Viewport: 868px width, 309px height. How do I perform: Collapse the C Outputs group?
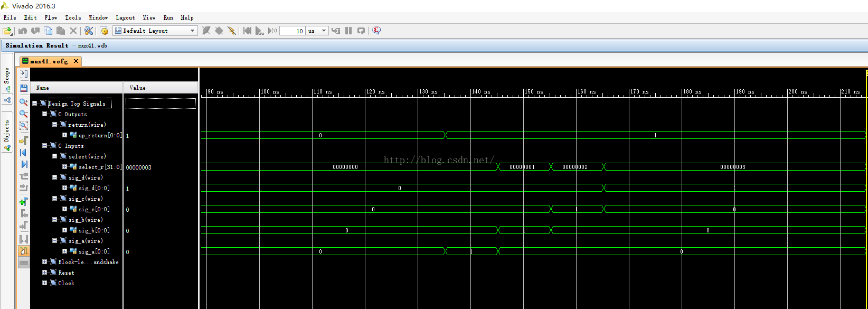tap(44, 114)
